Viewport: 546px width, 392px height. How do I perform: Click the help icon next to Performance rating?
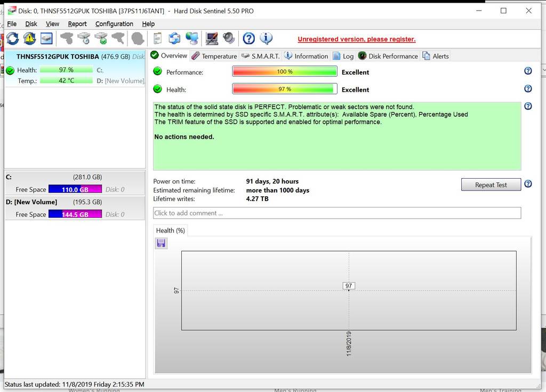point(528,71)
